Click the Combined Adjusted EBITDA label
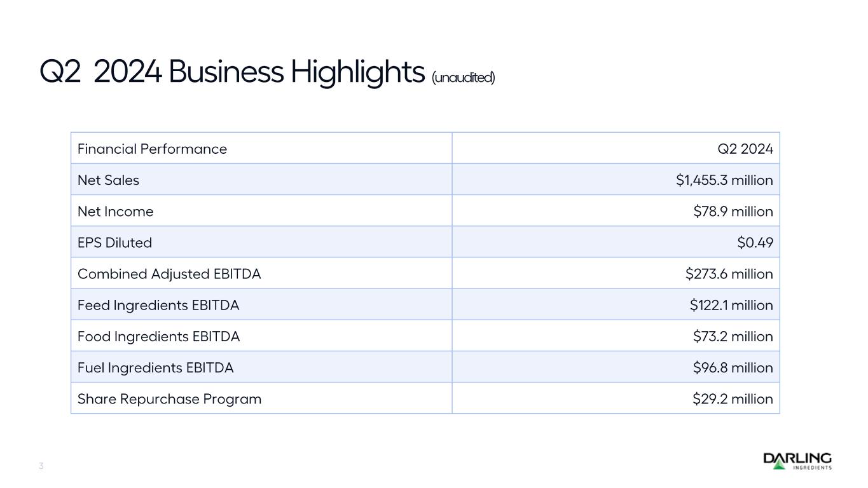This screenshot has height=488, width=868. pyautogui.click(x=169, y=274)
